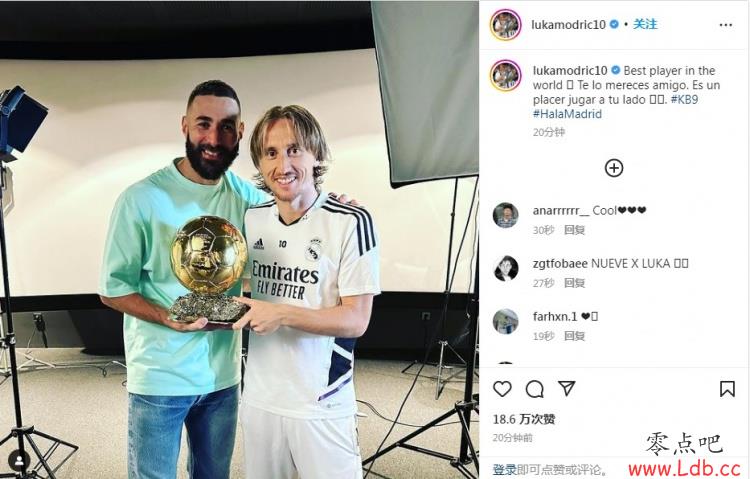Like the post with the heart icon
Screen dimensions: 750x479
(502, 389)
